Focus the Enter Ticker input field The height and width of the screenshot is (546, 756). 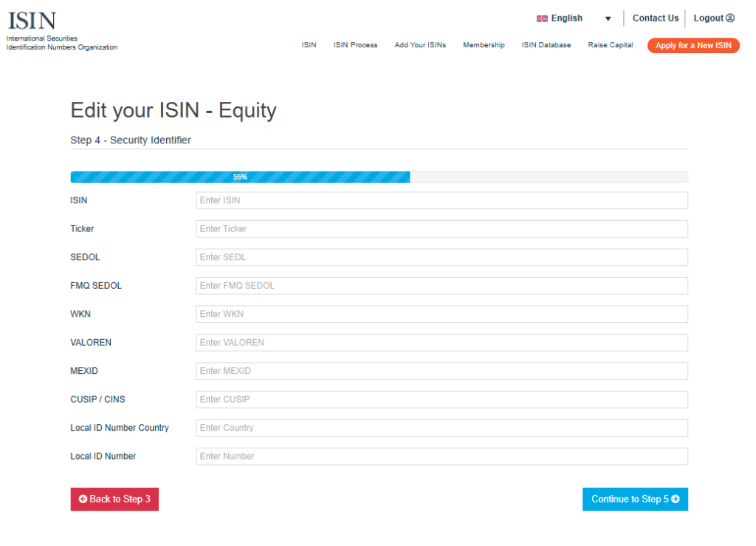point(441,228)
